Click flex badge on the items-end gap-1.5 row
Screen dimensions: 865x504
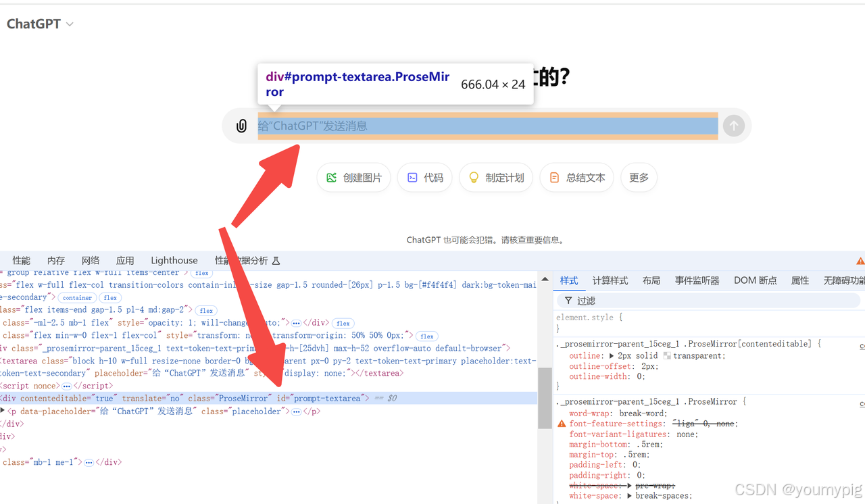pyautogui.click(x=206, y=311)
